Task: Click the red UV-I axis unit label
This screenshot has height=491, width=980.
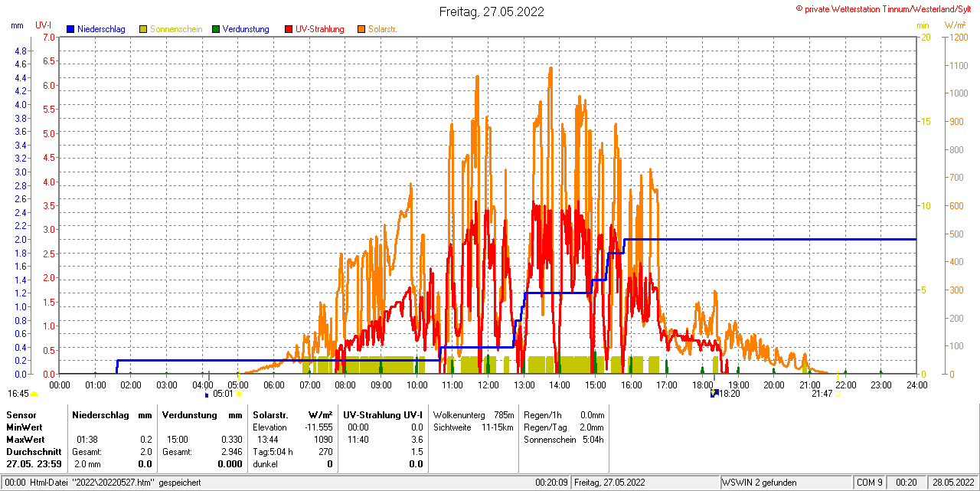Action: [x=44, y=25]
